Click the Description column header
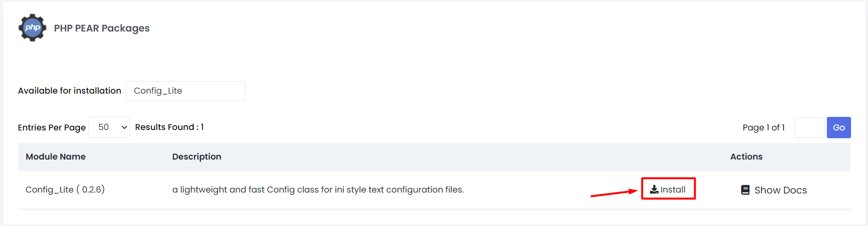Screen dimensions: 868x226 point(197,157)
